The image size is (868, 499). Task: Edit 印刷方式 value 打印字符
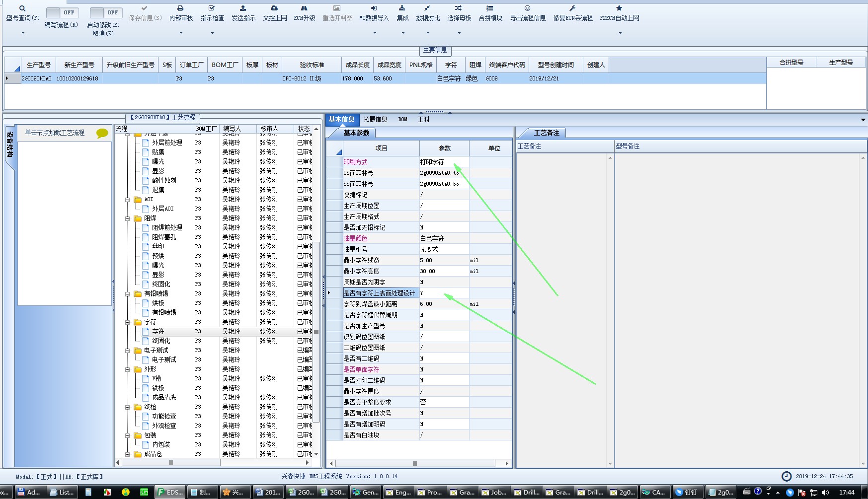(x=444, y=162)
